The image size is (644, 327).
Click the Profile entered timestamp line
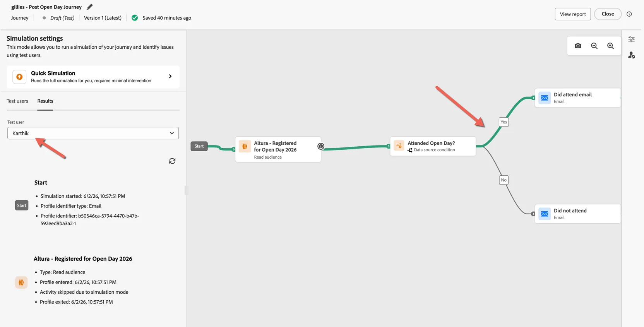[78, 282]
